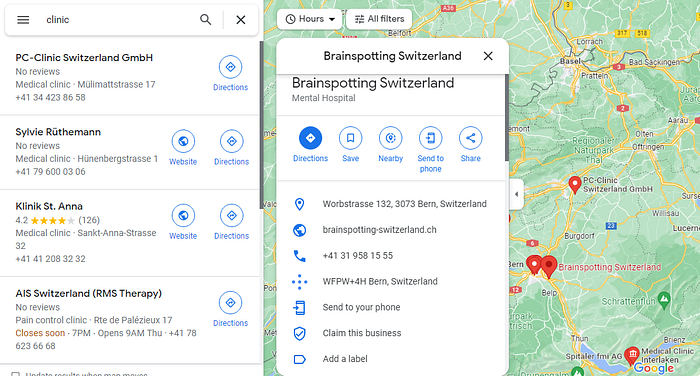700x376 pixels.
Task: Click the globe icon beside website
Action: [x=300, y=230]
